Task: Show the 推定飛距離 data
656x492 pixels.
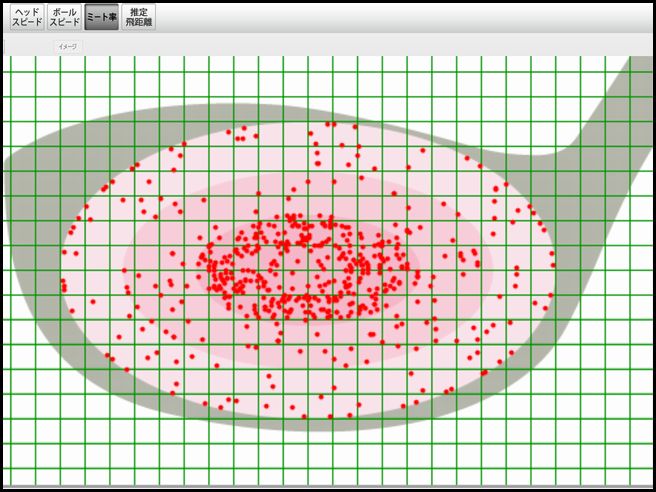Action: click(x=138, y=17)
